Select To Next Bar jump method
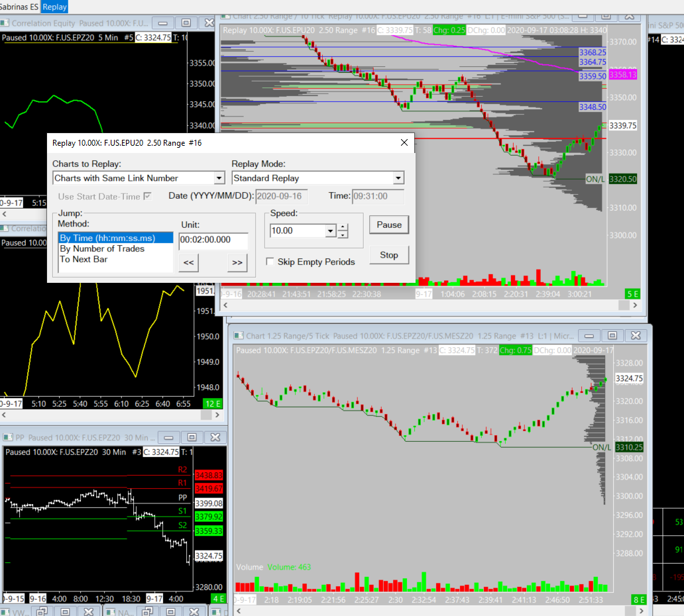 pos(115,259)
